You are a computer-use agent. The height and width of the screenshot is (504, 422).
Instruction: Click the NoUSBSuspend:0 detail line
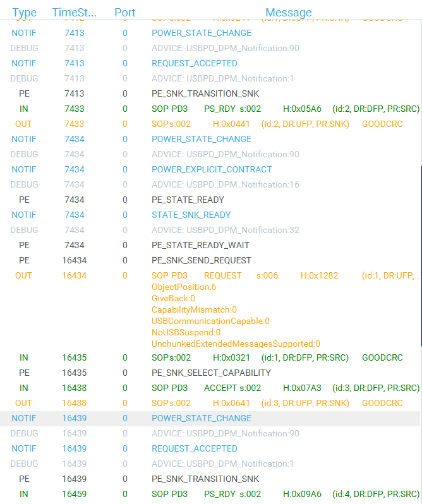(x=186, y=332)
